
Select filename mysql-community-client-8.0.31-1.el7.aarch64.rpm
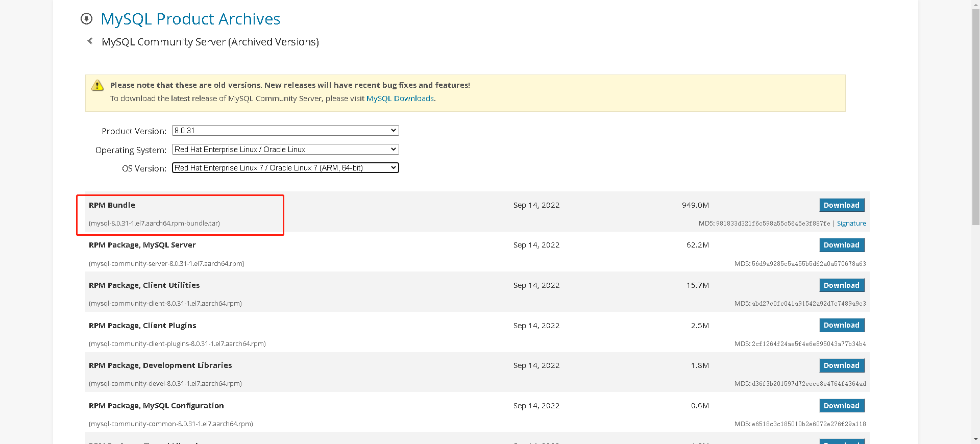165,304
